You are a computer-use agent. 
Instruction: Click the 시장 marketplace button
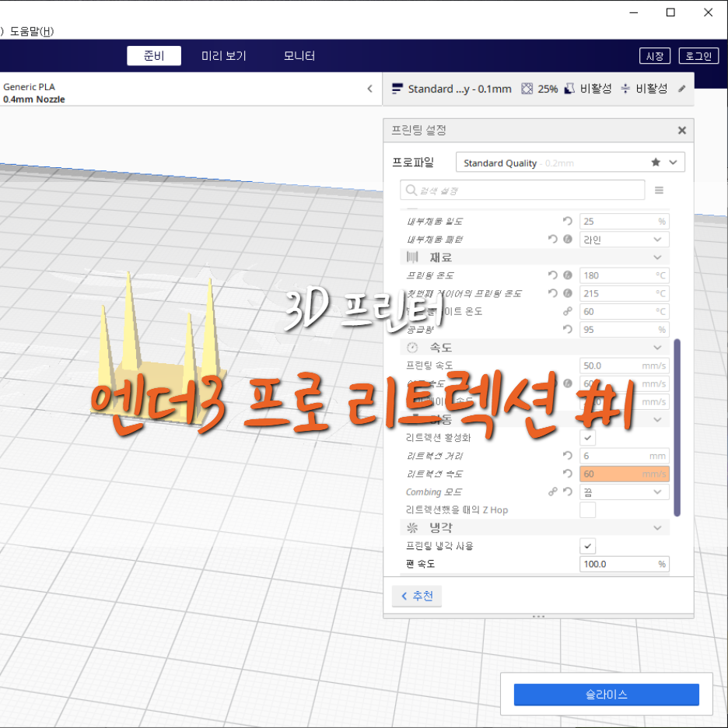coord(655,56)
